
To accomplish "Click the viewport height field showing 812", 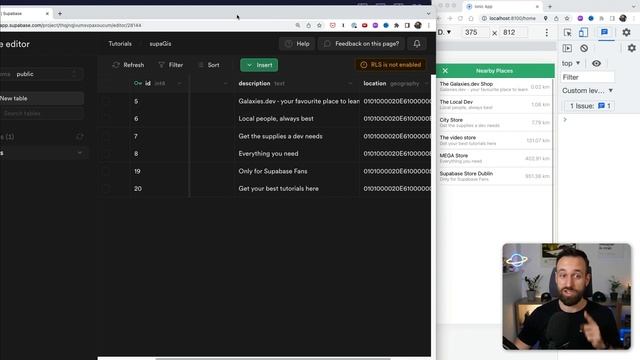I will tap(513, 32).
